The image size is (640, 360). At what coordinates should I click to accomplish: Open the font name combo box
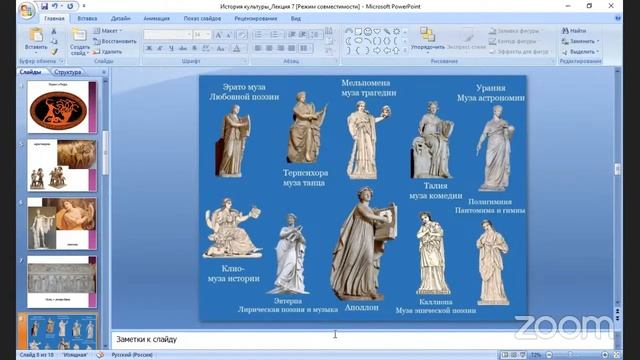(168, 35)
